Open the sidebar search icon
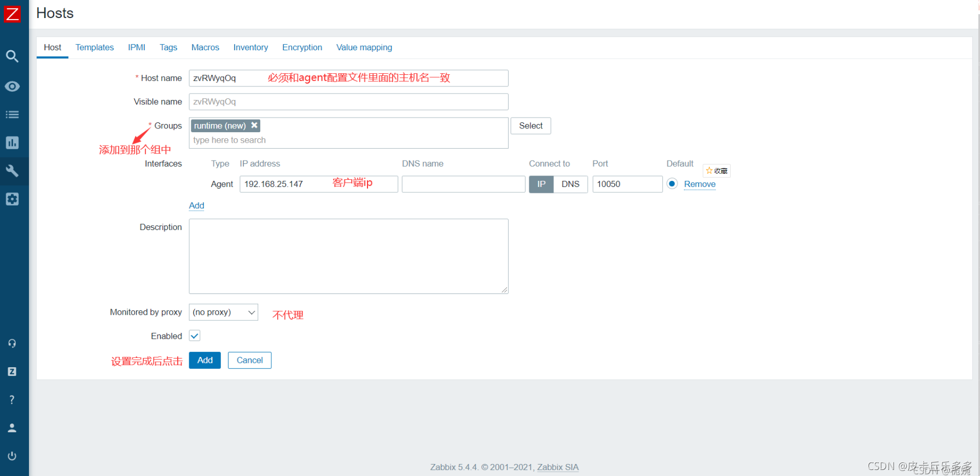Screen dimensions: 980x476 coord(12,56)
